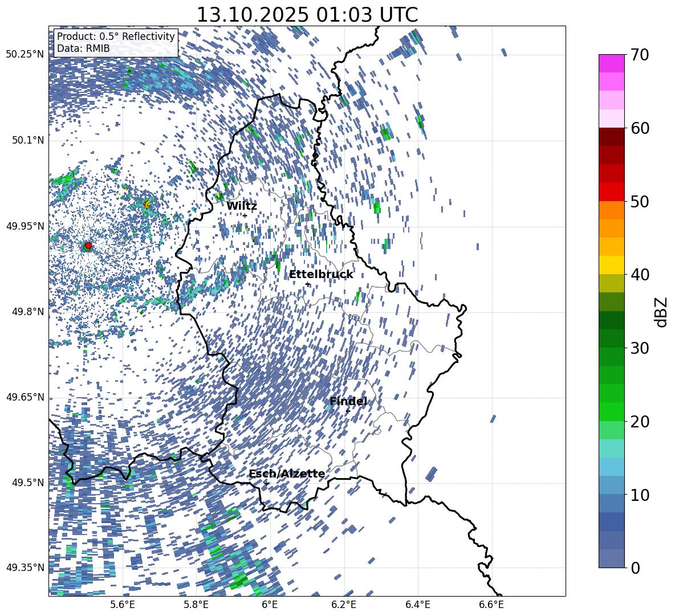Click the 40 value on colorbar

click(x=640, y=275)
